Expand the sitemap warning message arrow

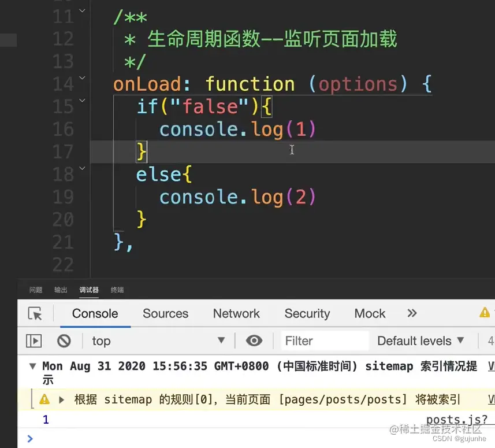pos(61,399)
